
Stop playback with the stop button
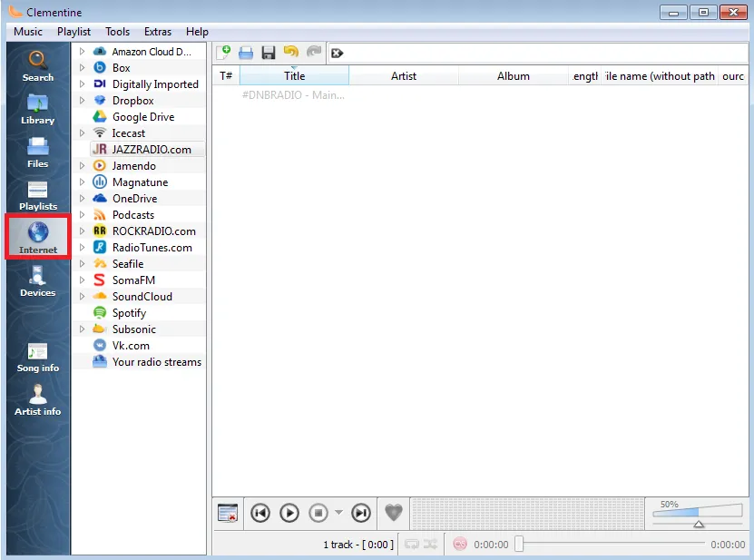(318, 514)
